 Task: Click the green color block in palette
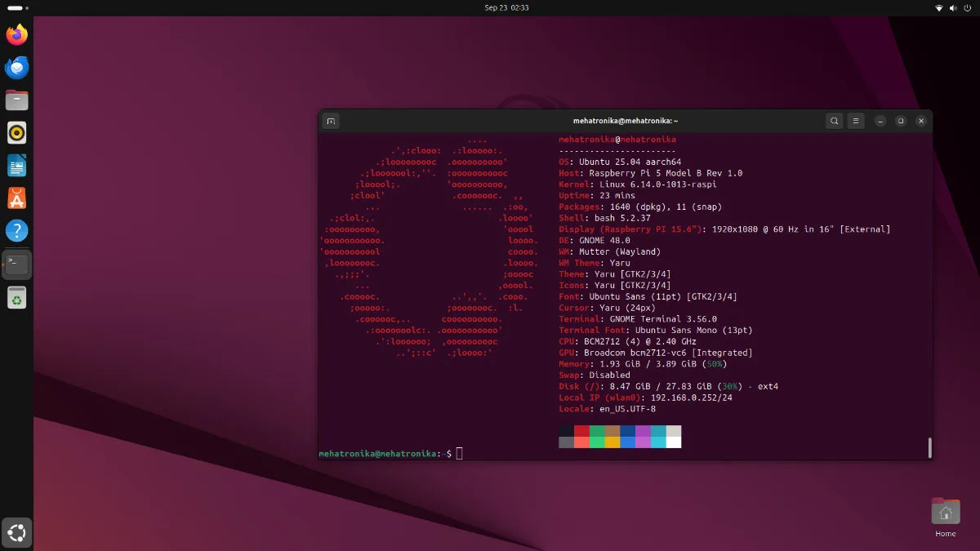597,431
